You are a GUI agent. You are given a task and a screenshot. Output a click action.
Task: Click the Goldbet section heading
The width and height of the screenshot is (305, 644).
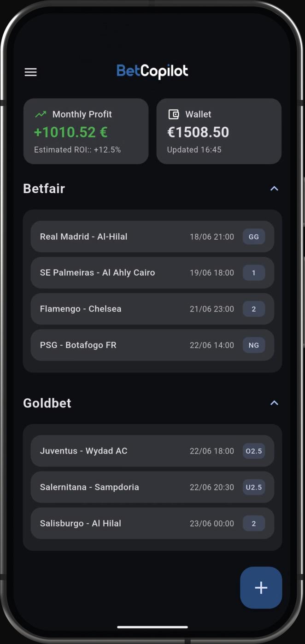(x=47, y=403)
